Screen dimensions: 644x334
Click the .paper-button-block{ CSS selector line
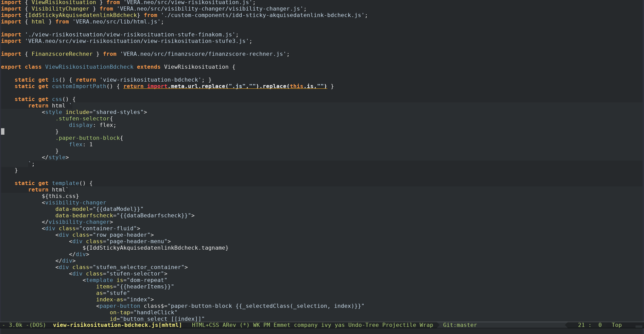89,138
